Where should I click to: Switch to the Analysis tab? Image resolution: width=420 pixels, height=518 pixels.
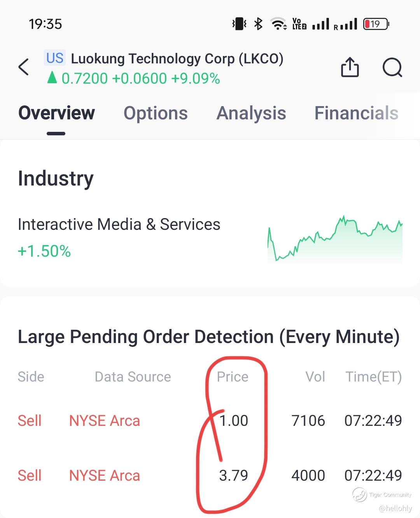pos(251,113)
